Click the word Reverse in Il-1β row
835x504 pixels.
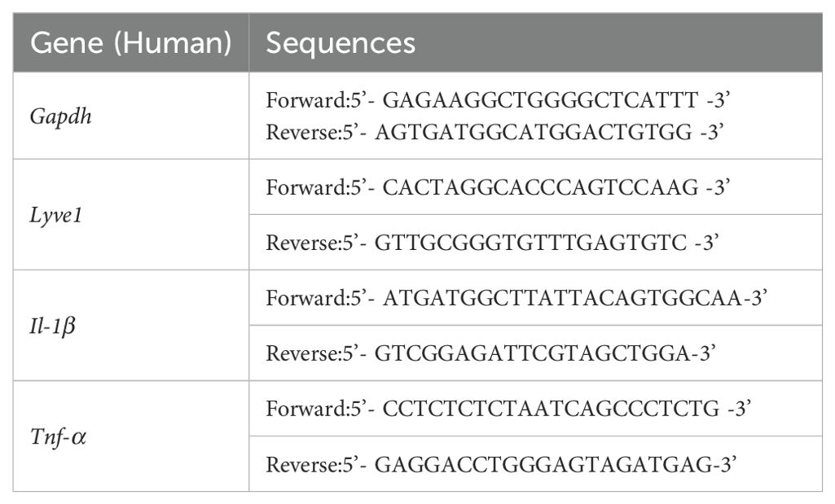302,353
